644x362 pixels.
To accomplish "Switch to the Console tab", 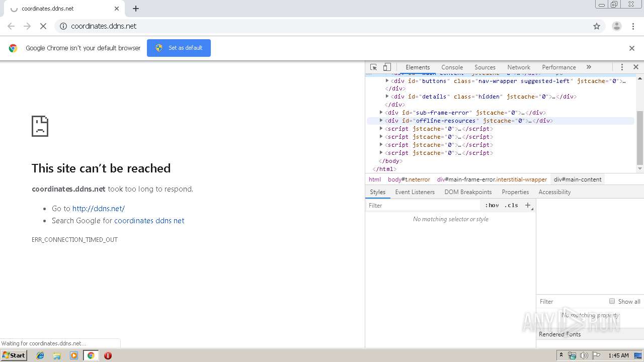I will 452,67.
